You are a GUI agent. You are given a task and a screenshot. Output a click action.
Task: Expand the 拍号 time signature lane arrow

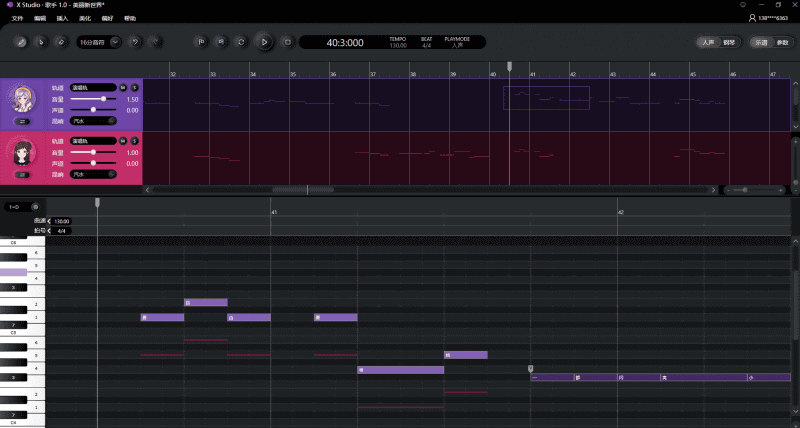point(49,231)
